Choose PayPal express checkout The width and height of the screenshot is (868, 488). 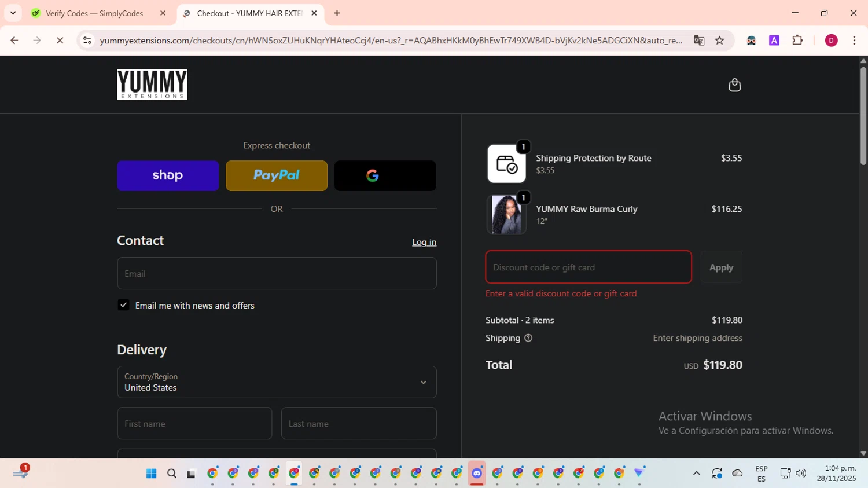tap(277, 175)
